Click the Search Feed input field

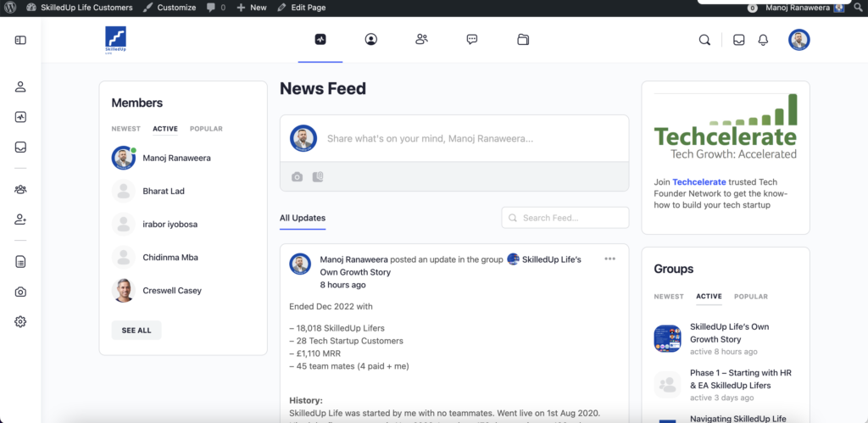tap(565, 218)
